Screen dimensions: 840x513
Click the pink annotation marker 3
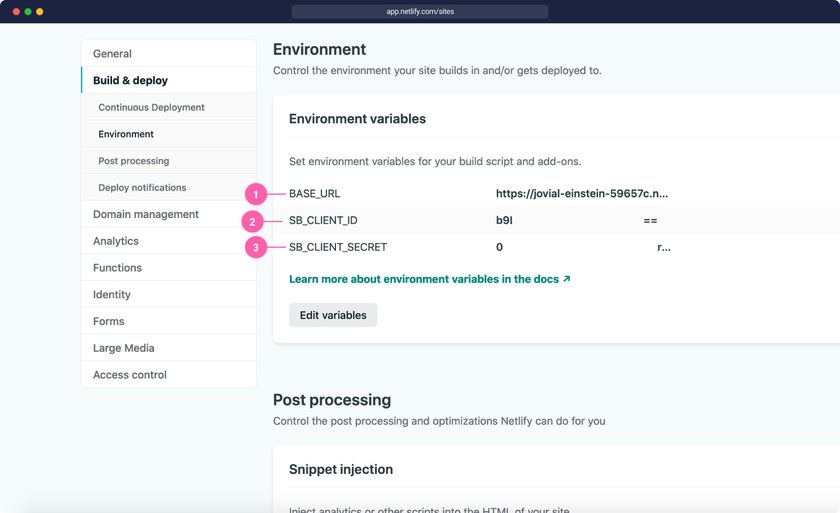pyautogui.click(x=256, y=247)
